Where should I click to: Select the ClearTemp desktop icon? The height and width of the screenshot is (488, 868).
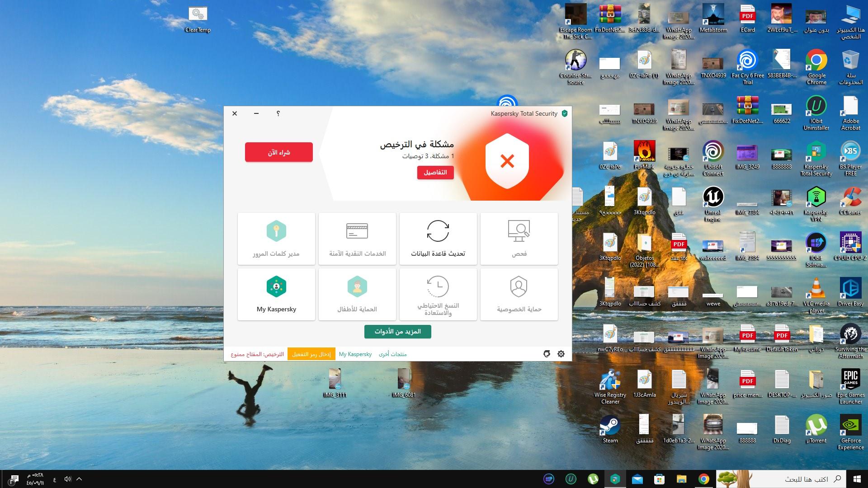198,19
